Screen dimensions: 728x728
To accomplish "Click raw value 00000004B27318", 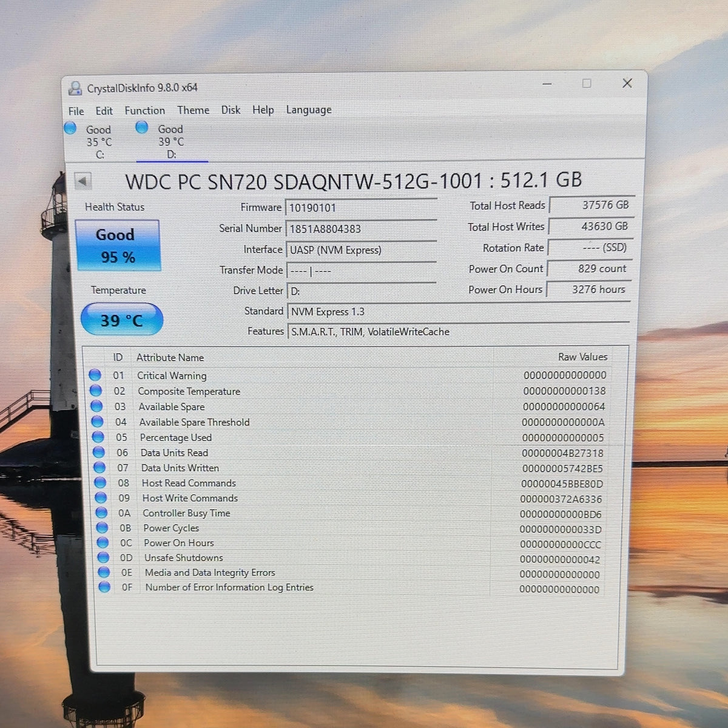I will coord(562,453).
